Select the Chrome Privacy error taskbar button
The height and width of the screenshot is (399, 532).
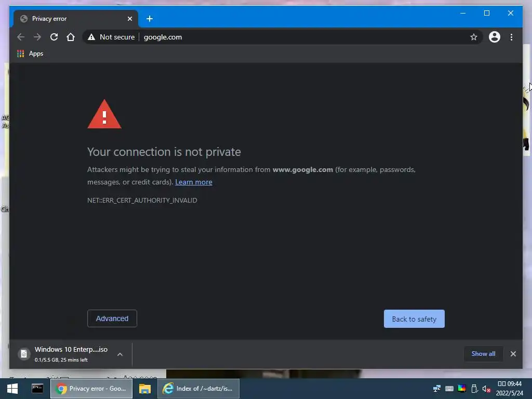tap(91, 389)
